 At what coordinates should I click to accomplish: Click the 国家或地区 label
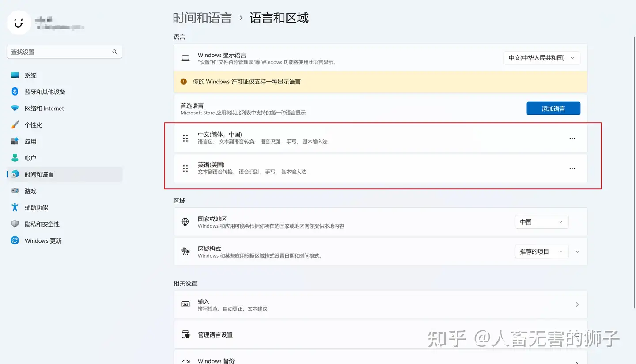(x=212, y=219)
